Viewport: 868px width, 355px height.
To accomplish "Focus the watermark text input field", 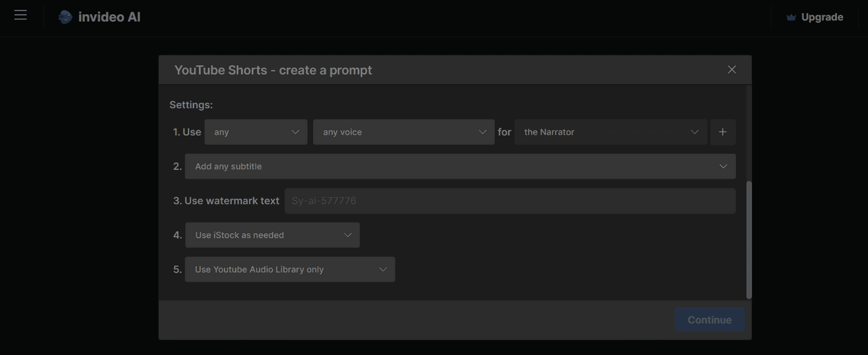I will point(510,201).
